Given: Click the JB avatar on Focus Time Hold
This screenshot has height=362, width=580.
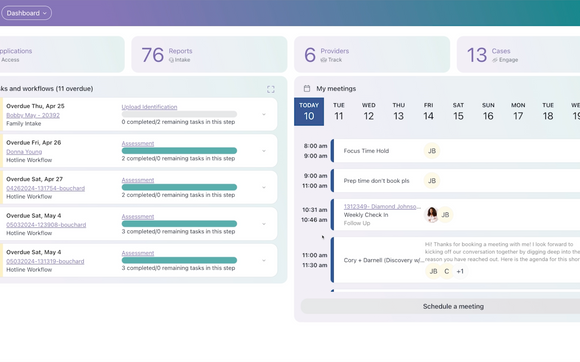Looking at the screenshot, I should pos(432,151).
